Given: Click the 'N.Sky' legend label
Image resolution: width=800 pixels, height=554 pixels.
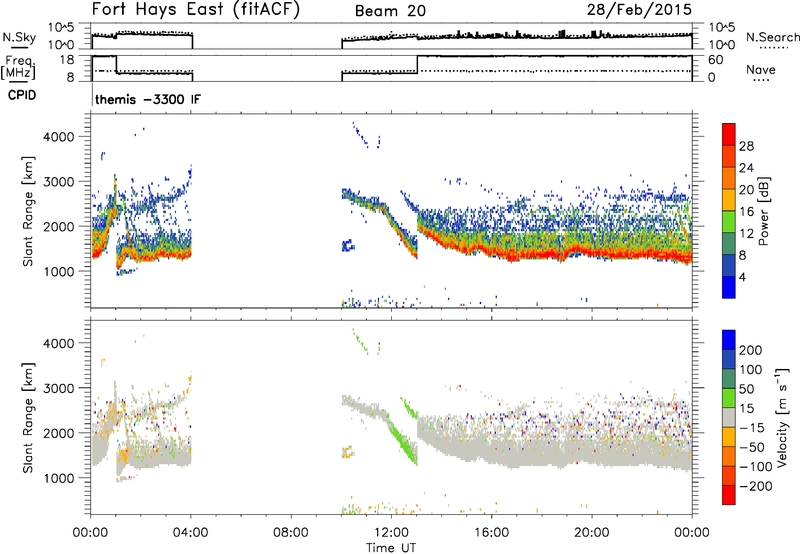Looking at the screenshot, I should (x=19, y=37).
